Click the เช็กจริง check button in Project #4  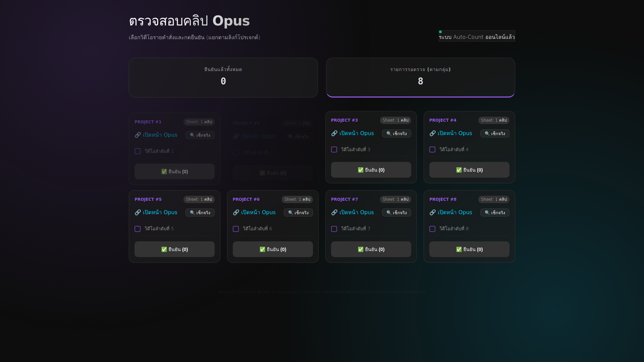coord(495,133)
